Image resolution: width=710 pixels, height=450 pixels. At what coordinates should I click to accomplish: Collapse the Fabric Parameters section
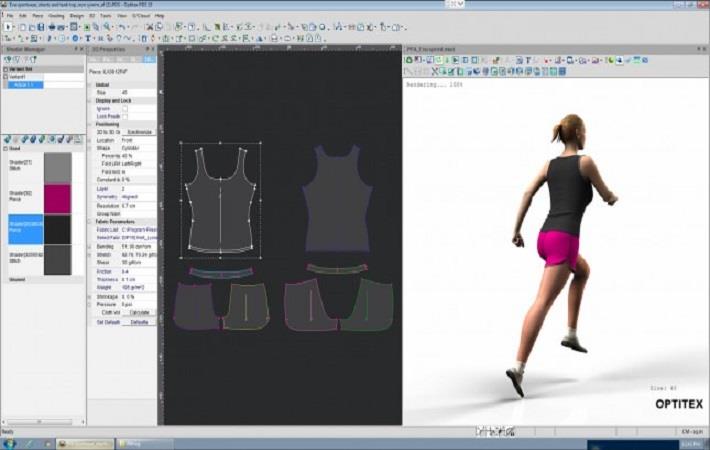click(x=90, y=222)
